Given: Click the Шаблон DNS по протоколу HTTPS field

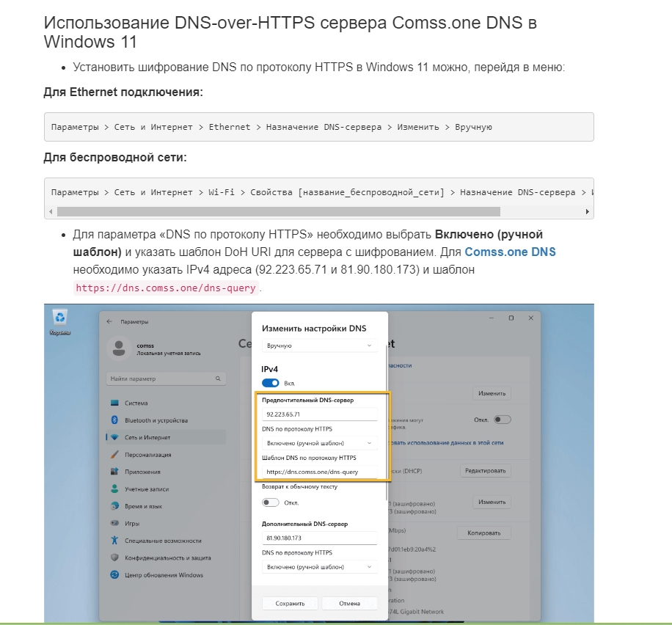Looking at the screenshot, I should click(319, 472).
